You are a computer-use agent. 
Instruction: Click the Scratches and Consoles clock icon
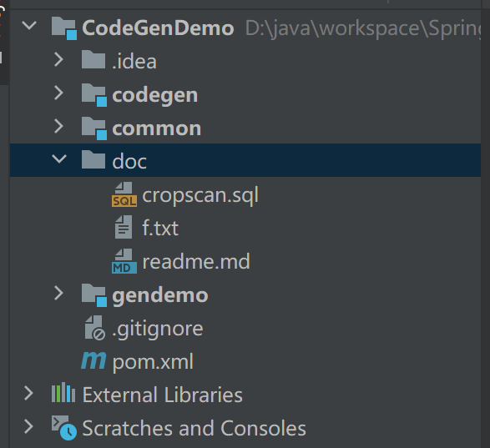[64, 428]
